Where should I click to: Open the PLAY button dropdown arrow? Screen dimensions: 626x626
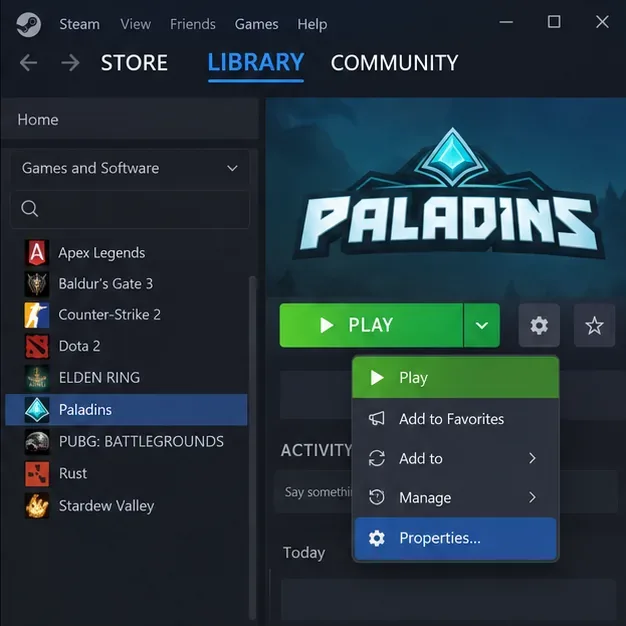coord(482,325)
